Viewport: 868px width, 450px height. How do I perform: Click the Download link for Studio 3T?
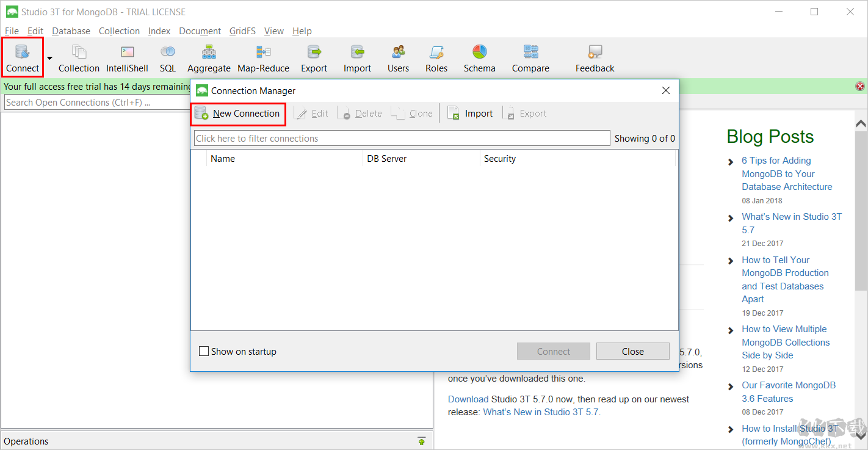point(468,399)
